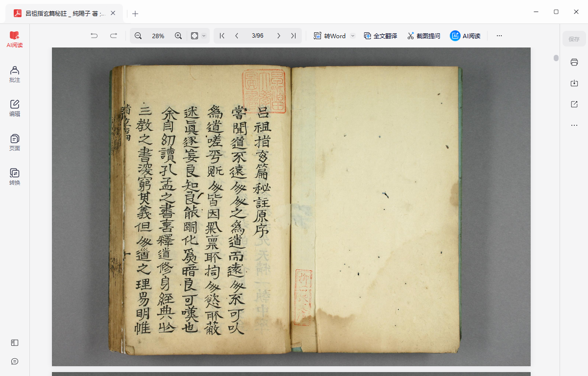
Task: Click the download/export icon on right
Action: 574,83
